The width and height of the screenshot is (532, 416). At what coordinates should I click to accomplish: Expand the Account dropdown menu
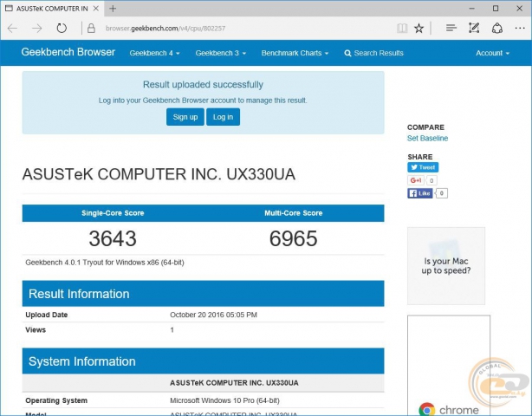[x=492, y=53]
